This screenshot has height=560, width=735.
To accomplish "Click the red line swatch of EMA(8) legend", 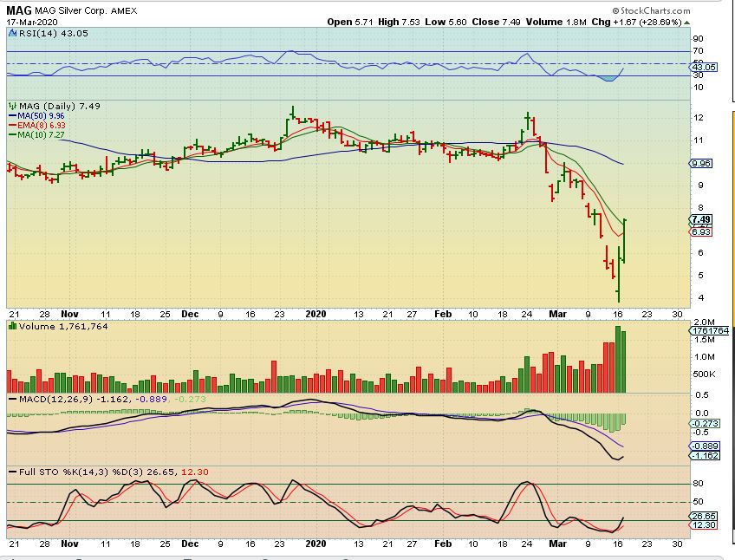I will (x=13, y=125).
